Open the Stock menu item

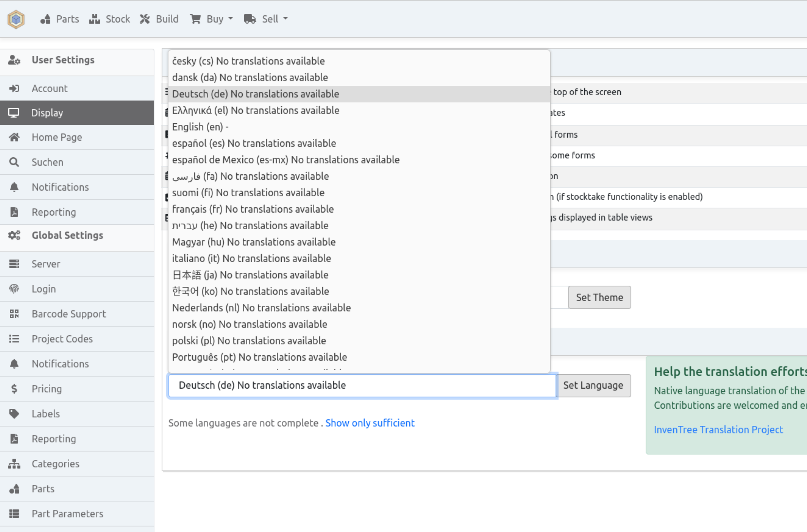pyautogui.click(x=109, y=19)
